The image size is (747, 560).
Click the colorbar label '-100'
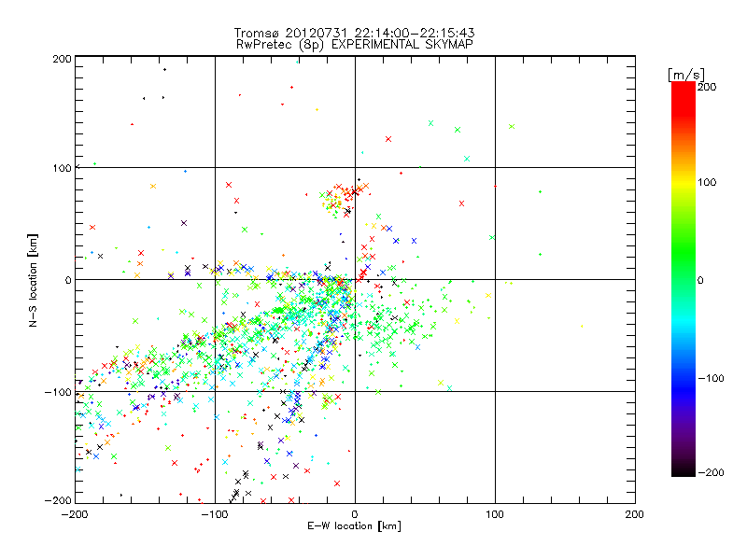pos(711,378)
